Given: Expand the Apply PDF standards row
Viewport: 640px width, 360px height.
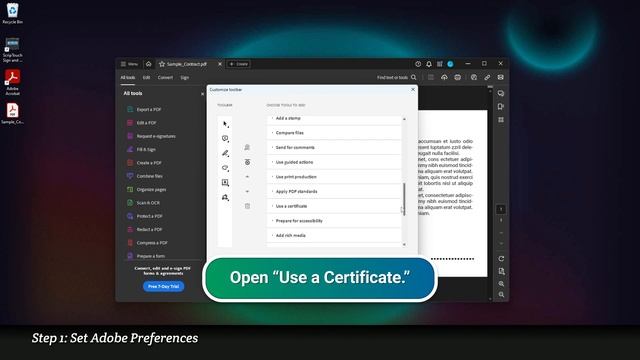Looking at the screenshot, I should pyautogui.click(x=334, y=191).
